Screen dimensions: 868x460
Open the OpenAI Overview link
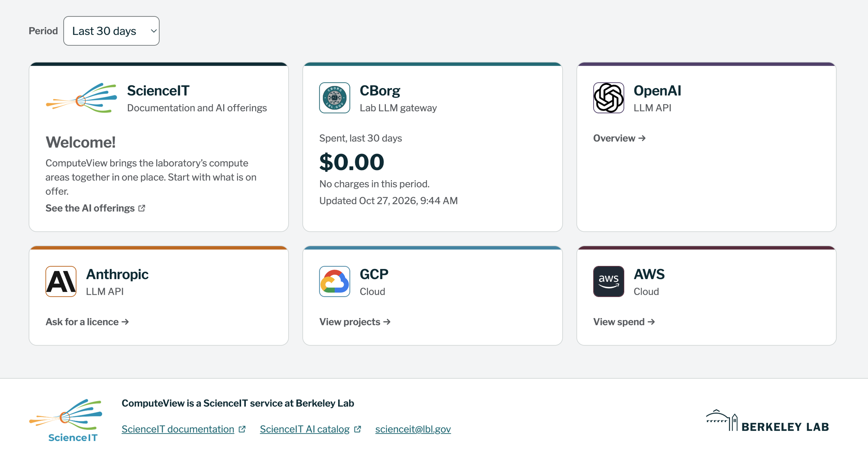click(619, 138)
